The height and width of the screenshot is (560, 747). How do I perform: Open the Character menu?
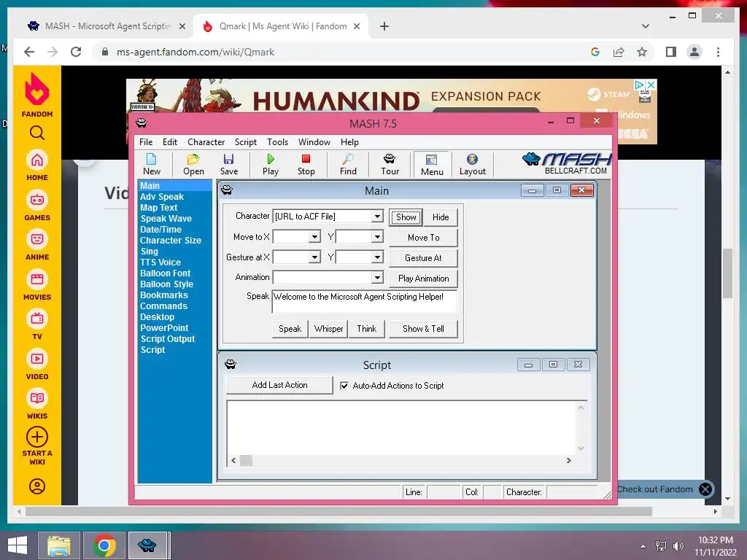pyautogui.click(x=206, y=142)
